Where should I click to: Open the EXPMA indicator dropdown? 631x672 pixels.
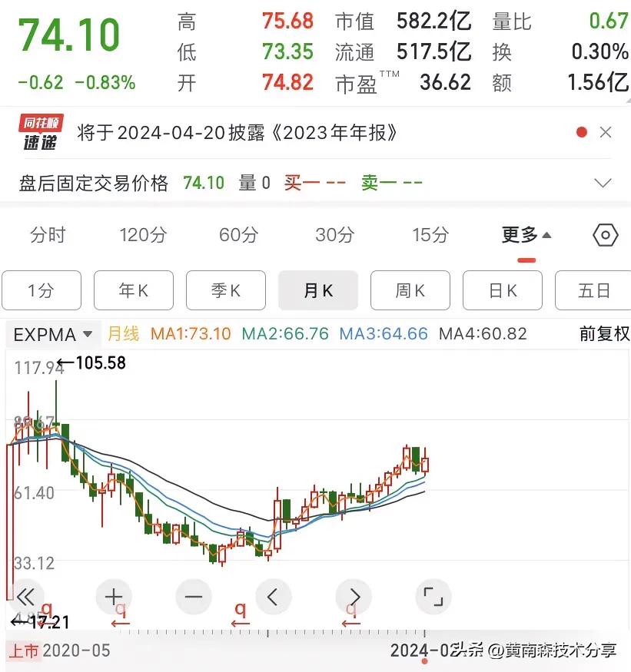point(53,334)
